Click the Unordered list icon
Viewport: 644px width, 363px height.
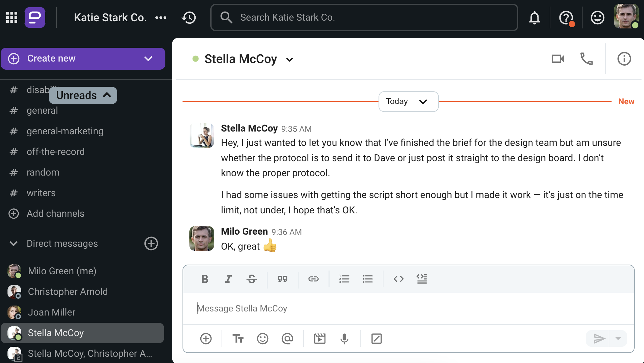(368, 278)
